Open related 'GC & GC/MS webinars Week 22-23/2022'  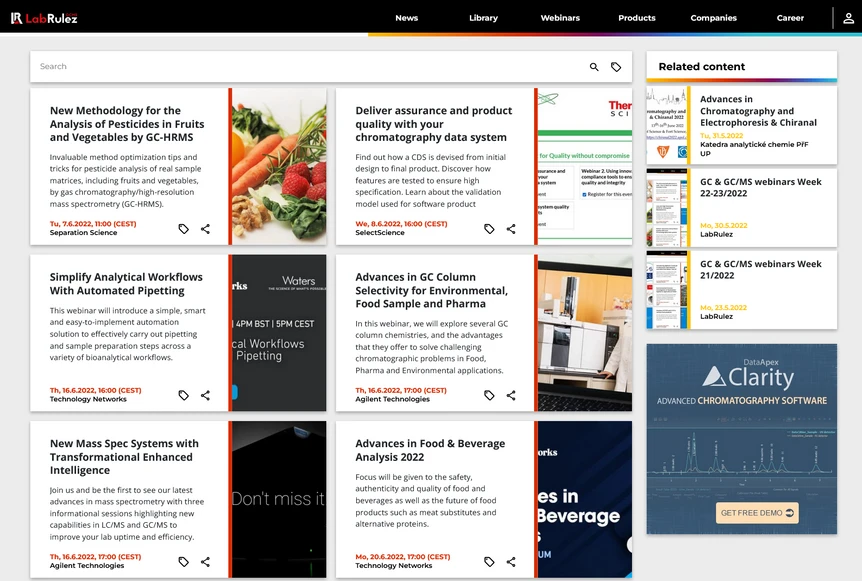(760, 187)
